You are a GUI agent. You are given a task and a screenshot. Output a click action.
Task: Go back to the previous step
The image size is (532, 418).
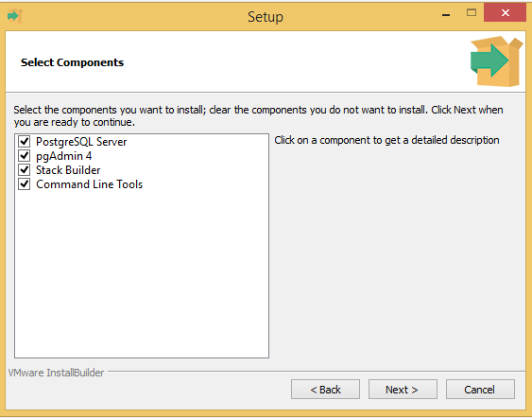coord(325,390)
